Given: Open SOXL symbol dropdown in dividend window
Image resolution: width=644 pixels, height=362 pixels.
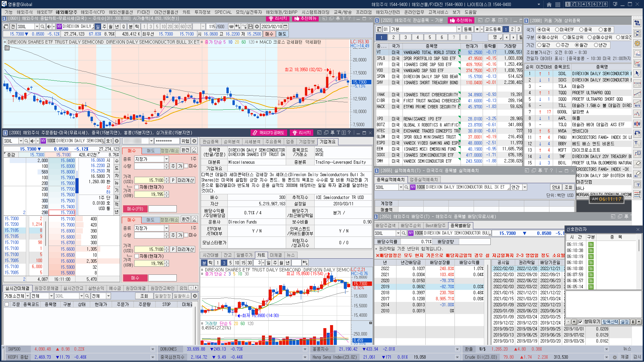Looking at the screenshot, I should tap(398, 233).
